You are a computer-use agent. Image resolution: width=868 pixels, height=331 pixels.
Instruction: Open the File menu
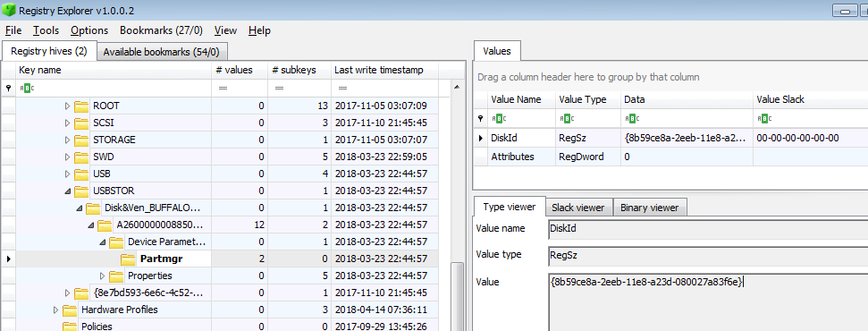(13, 30)
